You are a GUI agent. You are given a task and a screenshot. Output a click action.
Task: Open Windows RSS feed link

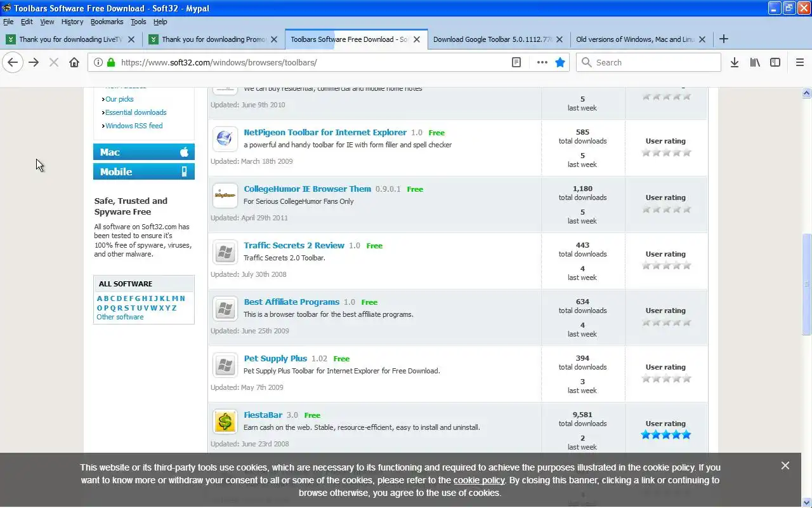(x=134, y=126)
